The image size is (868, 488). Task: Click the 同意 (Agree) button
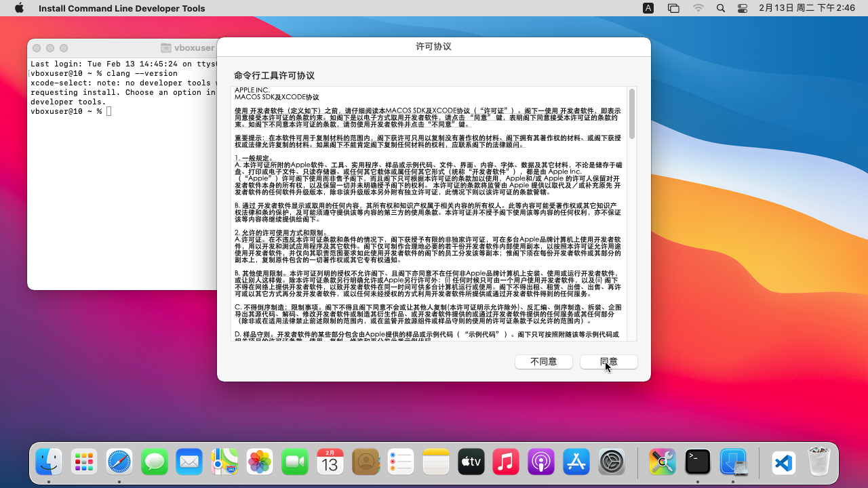coord(609,362)
